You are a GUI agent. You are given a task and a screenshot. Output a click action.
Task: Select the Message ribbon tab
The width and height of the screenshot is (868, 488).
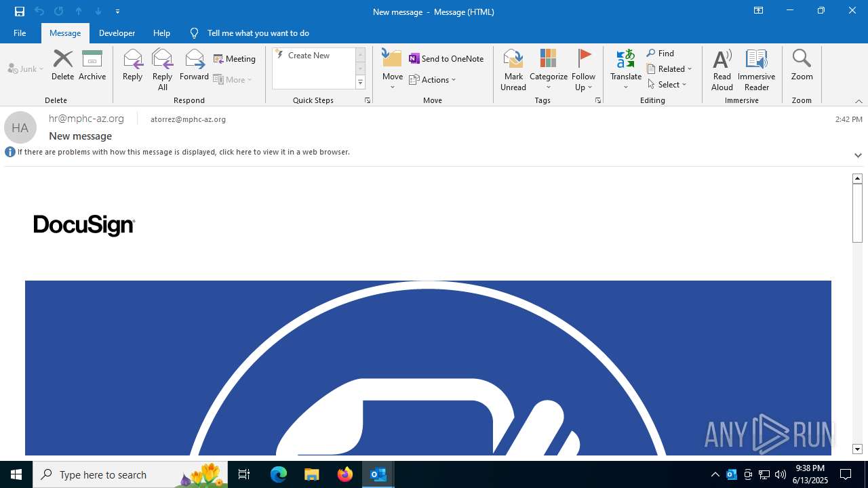pyautogui.click(x=65, y=33)
